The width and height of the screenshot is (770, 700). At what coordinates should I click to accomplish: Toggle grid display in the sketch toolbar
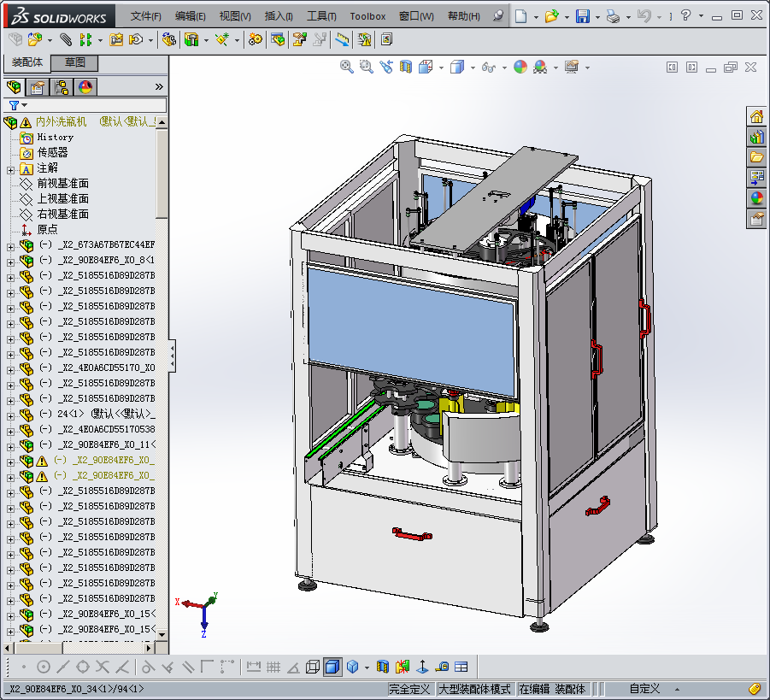click(x=273, y=667)
